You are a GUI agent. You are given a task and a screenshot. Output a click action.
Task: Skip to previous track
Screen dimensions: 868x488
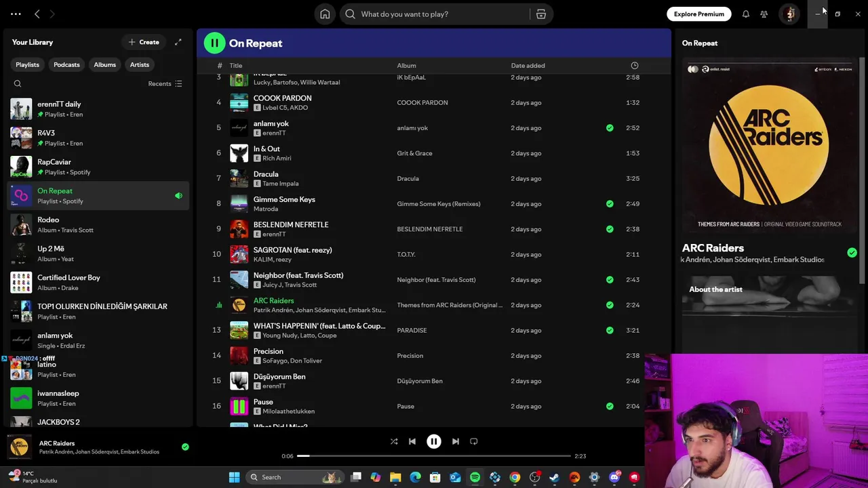412,441
